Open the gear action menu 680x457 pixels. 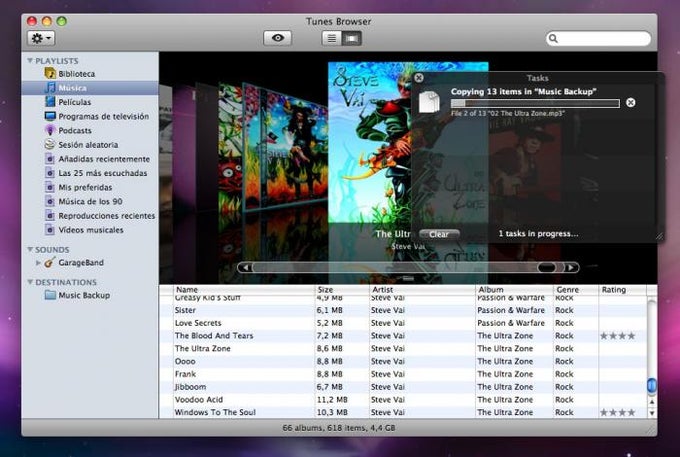[x=41, y=38]
